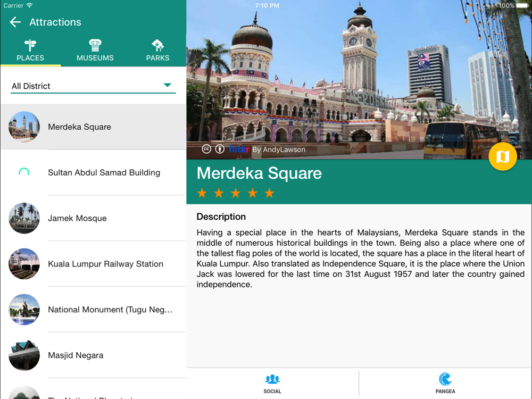The width and height of the screenshot is (532, 399).
Task: Click the All District dropdown arrow
Action: point(167,85)
